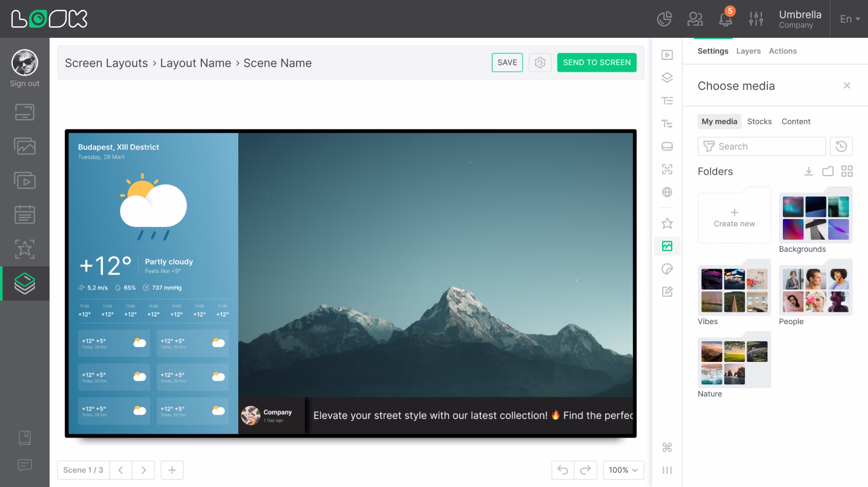Viewport: 868px width, 487px height.
Task: Select the My media tab
Action: (719, 121)
